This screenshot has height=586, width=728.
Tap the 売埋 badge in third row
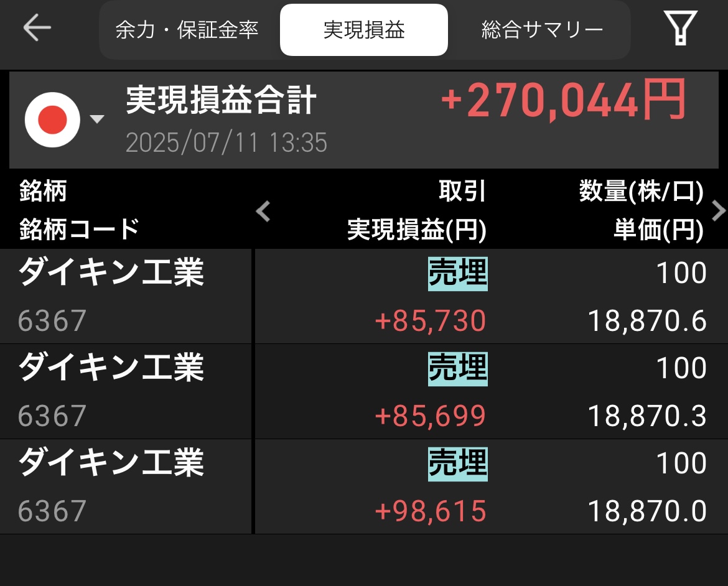[x=458, y=464]
